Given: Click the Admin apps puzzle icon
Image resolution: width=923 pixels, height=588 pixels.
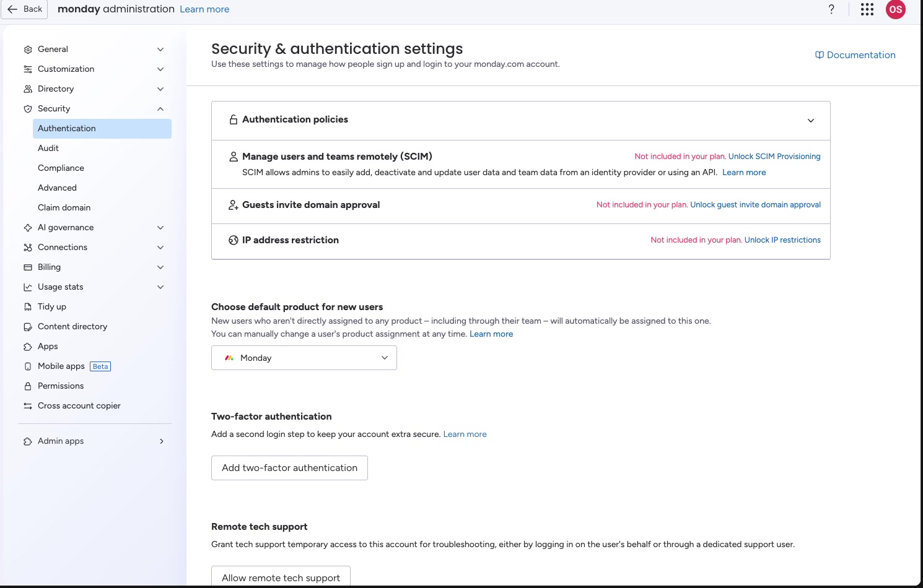Looking at the screenshot, I should point(28,441).
